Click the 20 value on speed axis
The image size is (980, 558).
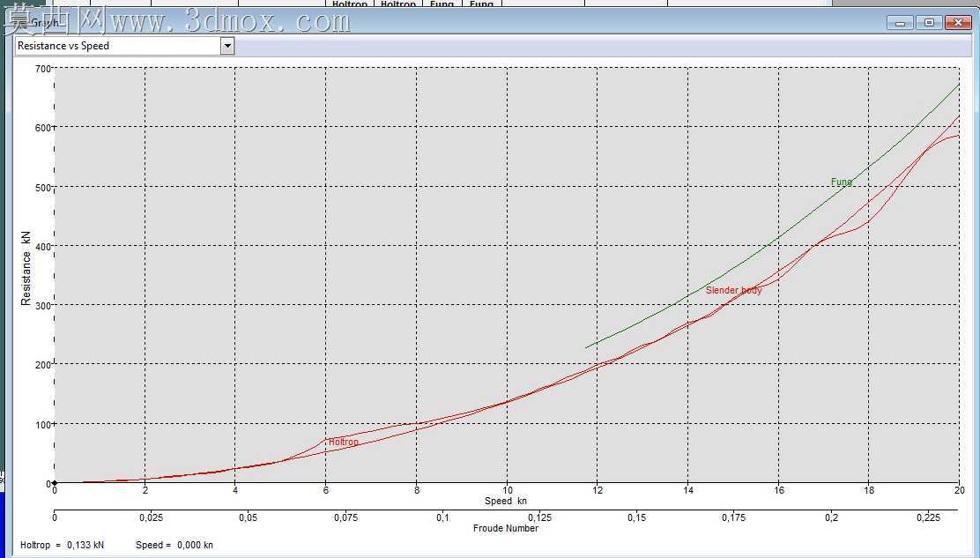click(960, 490)
